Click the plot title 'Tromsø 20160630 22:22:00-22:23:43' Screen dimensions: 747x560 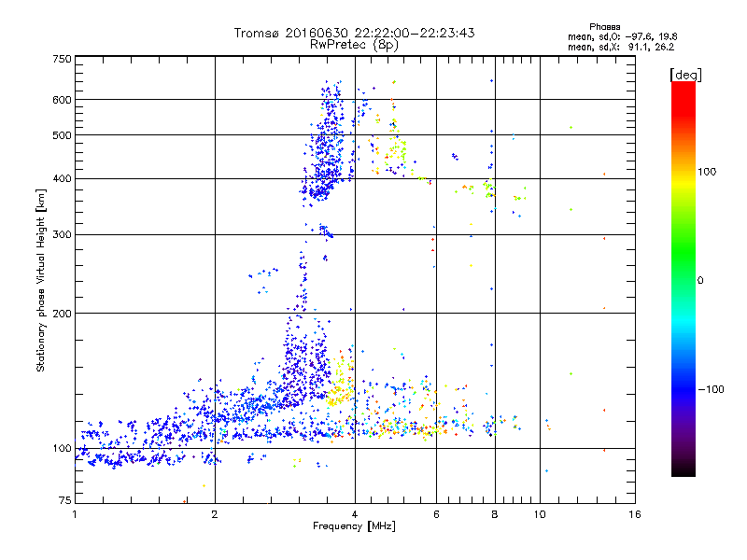pos(355,33)
